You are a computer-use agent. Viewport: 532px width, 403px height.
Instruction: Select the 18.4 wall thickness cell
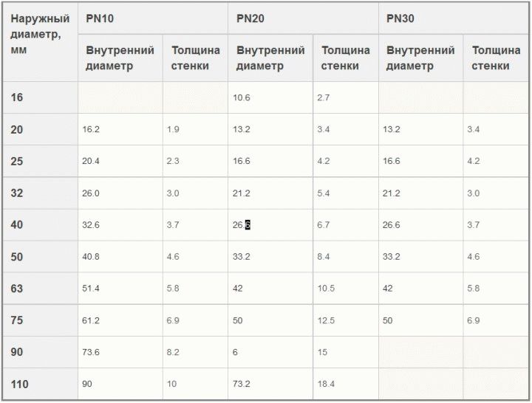pyautogui.click(x=326, y=384)
